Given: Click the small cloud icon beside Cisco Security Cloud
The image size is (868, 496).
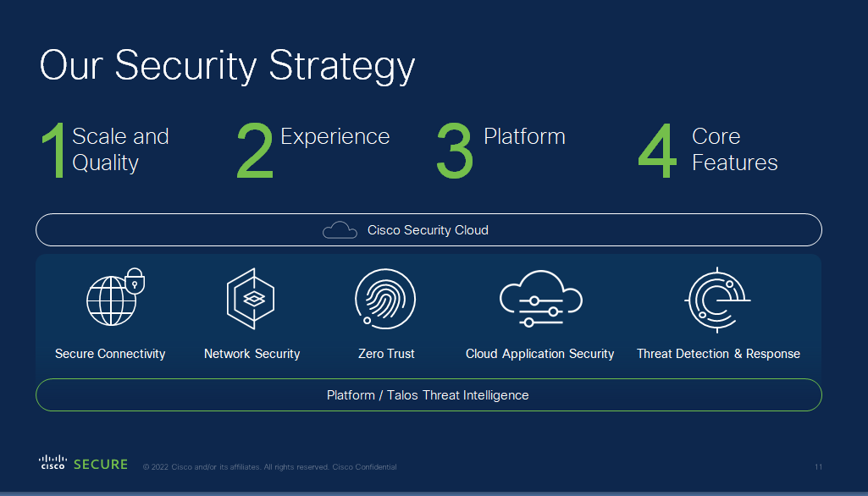Looking at the screenshot, I should (x=340, y=230).
